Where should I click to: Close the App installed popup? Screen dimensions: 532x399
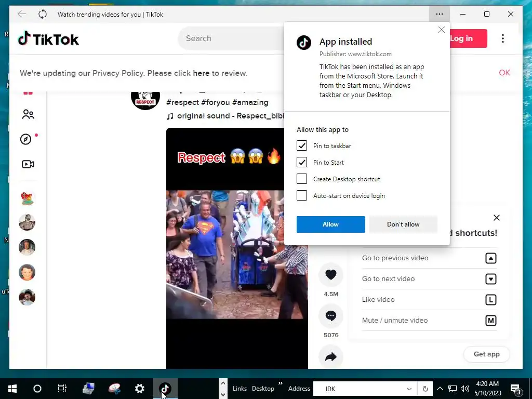442,30
